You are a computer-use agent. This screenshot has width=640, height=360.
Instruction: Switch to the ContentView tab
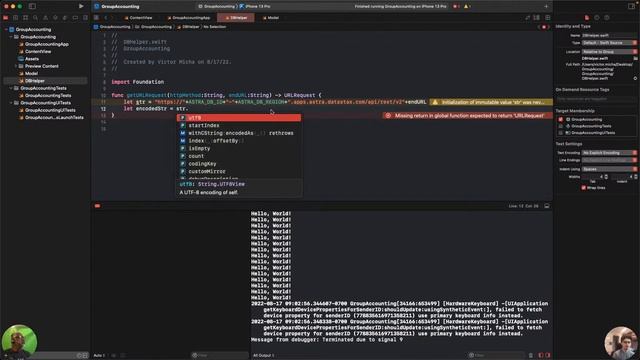(x=139, y=18)
